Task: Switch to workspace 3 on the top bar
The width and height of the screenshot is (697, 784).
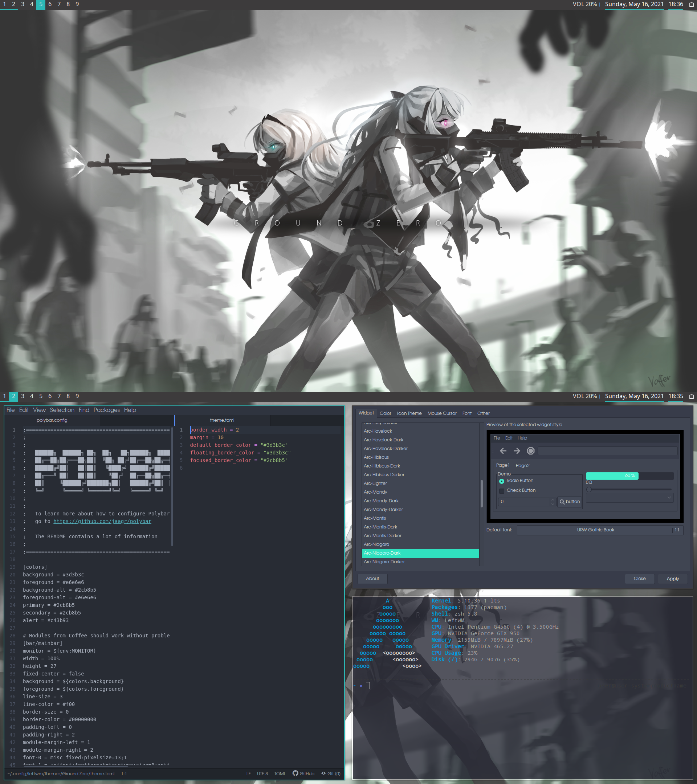Action: click(x=23, y=4)
